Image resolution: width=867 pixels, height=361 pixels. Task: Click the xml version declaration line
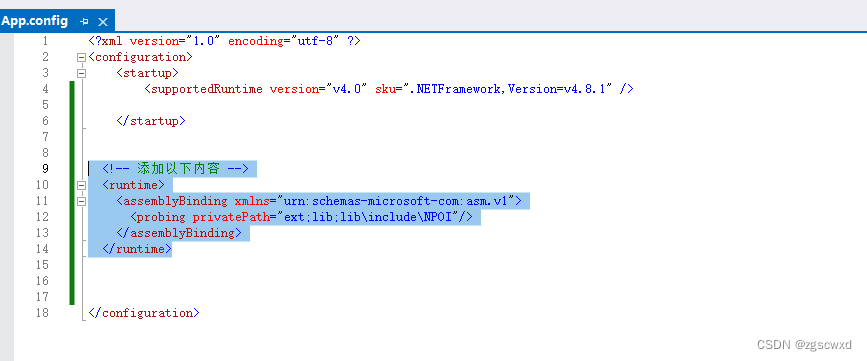coord(224,41)
